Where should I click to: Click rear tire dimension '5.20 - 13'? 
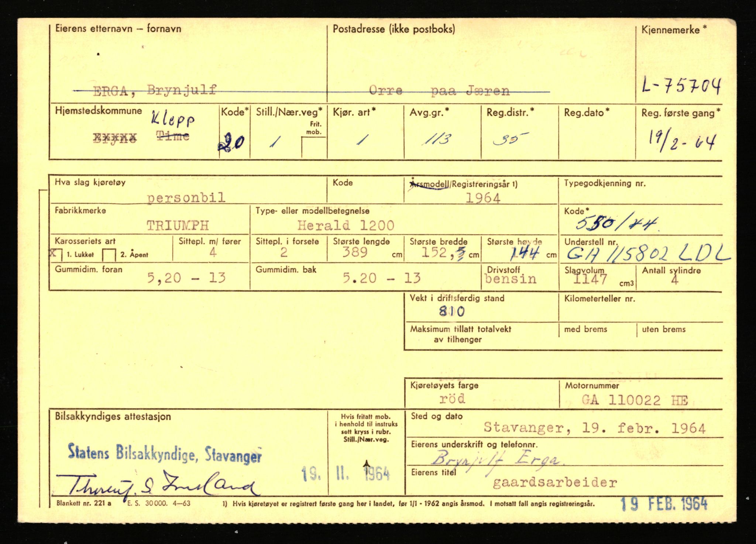382,278
